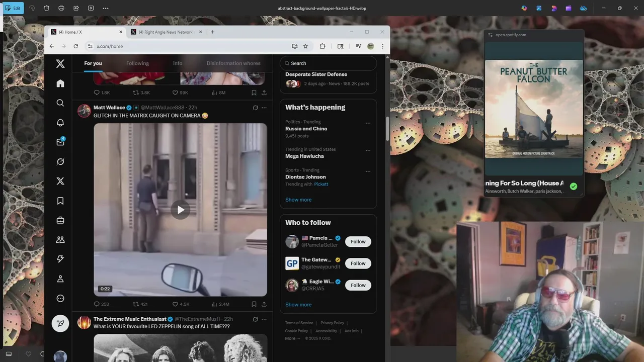
Task: Compose new post with feather button
Action: 60,323
